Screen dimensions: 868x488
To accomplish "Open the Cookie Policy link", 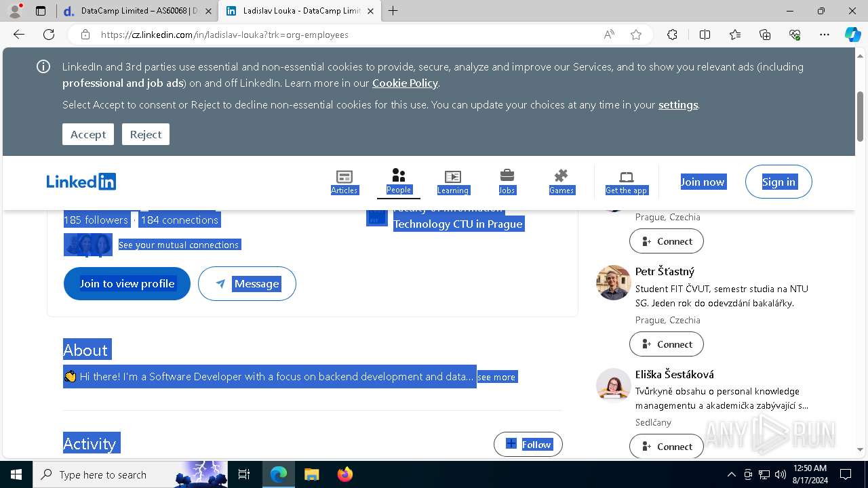I will click(405, 83).
